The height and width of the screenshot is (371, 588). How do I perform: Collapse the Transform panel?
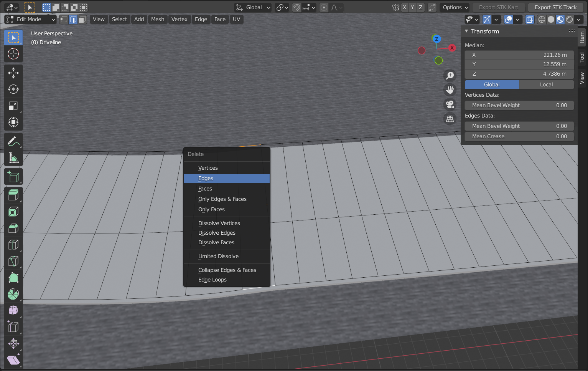point(467,31)
